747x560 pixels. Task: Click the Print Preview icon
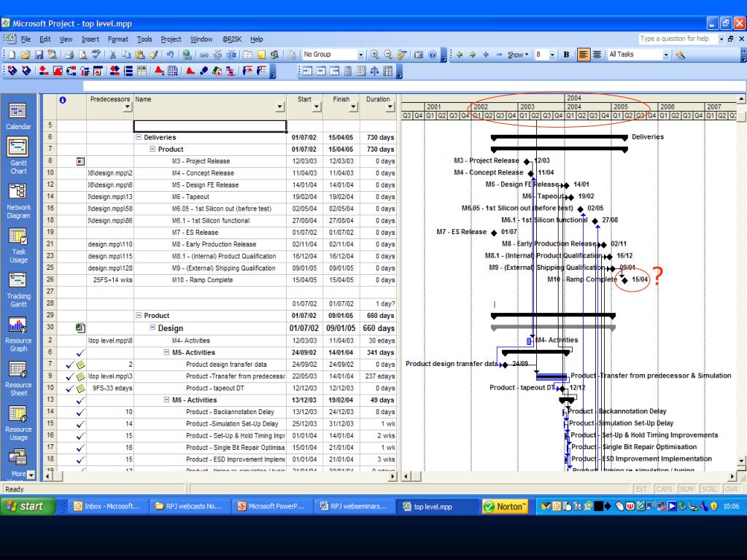[x=82, y=55]
